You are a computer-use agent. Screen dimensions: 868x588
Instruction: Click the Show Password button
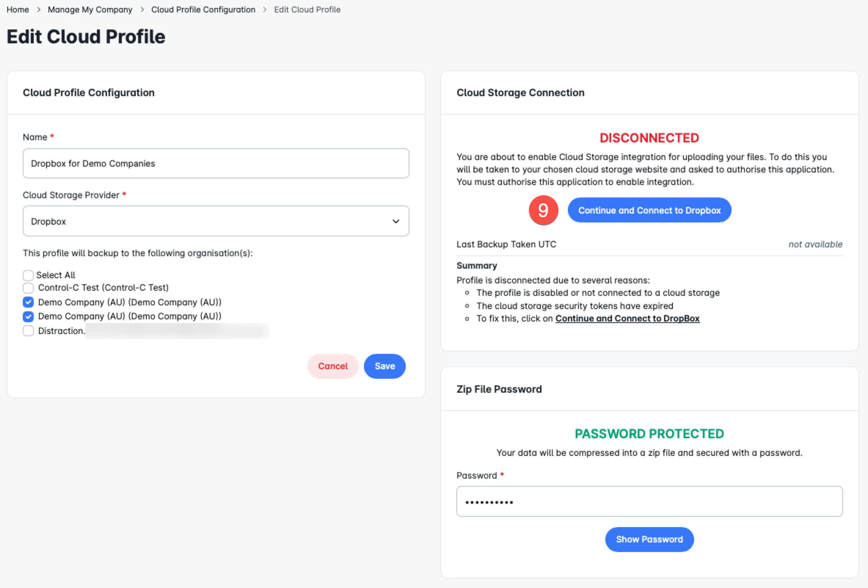click(x=649, y=539)
